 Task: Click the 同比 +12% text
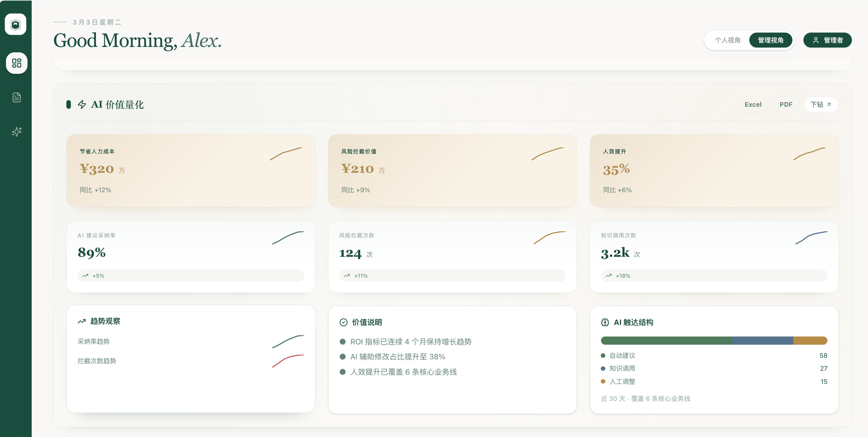[x=95, y=190]
